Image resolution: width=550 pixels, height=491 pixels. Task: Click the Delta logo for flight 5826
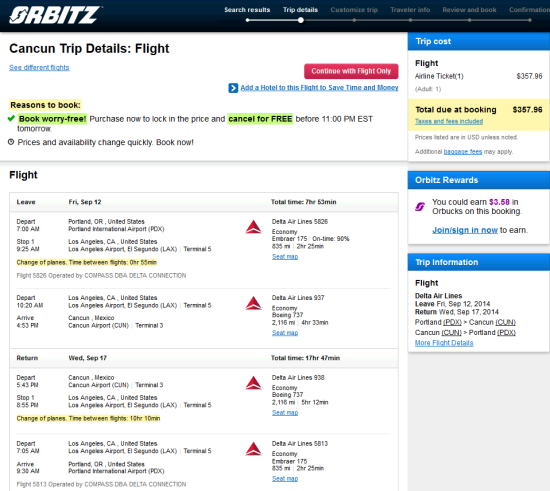click(x=253, y=227)
